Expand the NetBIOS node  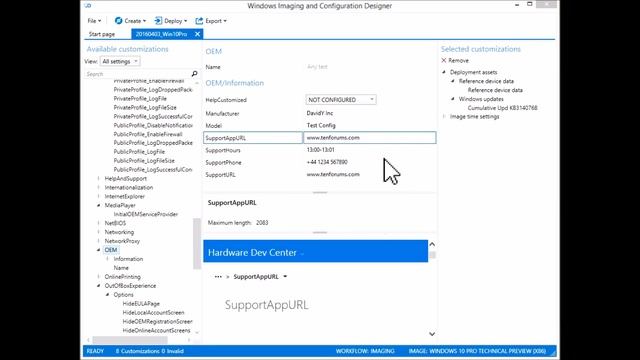(98, 223)
